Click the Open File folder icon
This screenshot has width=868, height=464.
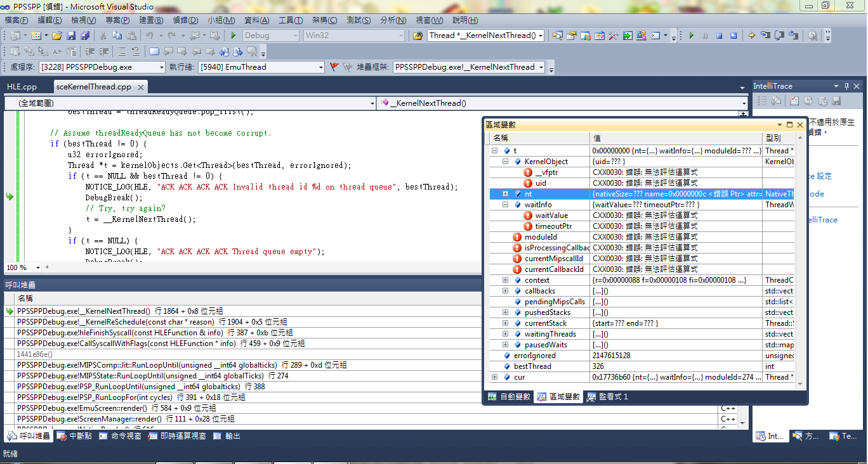click(x=57, y=35)
